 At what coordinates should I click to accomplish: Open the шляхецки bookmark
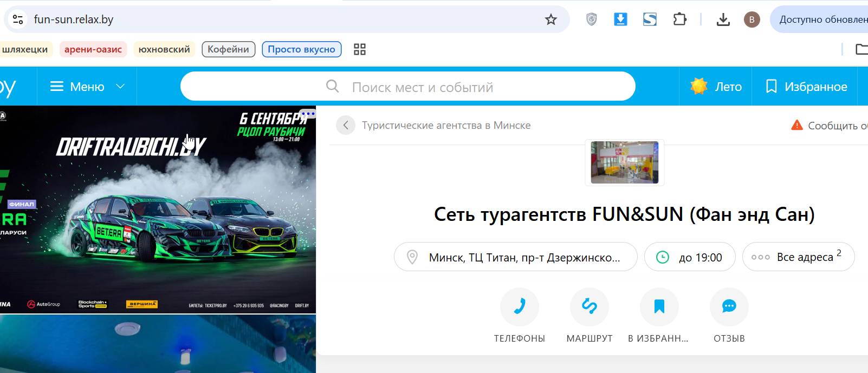coord(25,49)
